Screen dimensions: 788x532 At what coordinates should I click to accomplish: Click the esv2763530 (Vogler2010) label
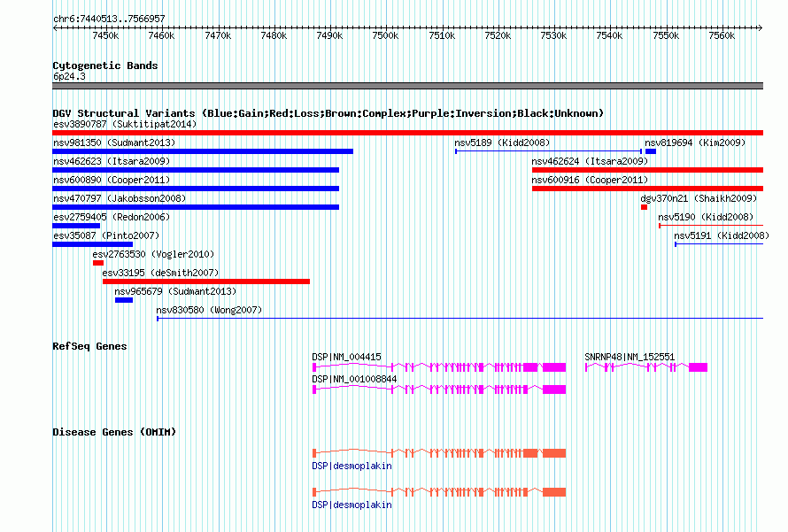153,254
